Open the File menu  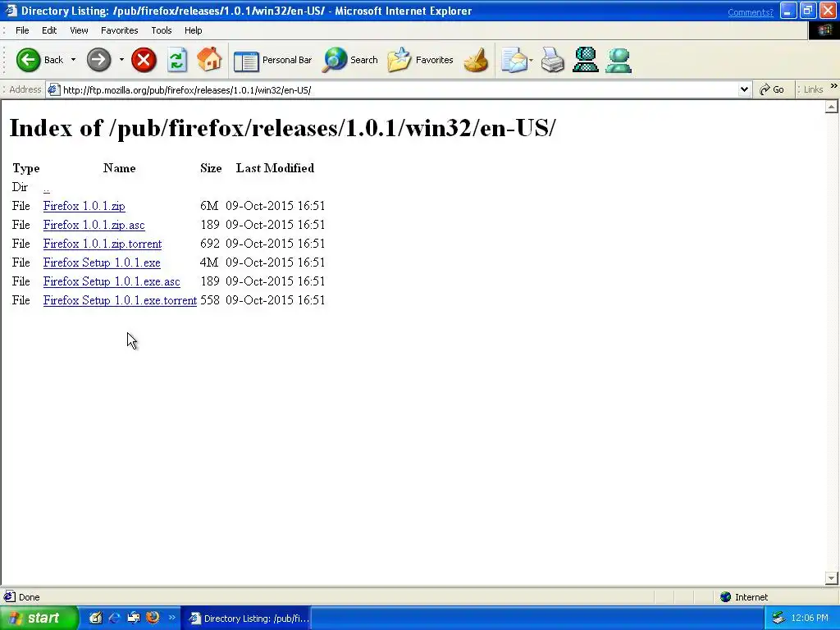tap(22, 30)
